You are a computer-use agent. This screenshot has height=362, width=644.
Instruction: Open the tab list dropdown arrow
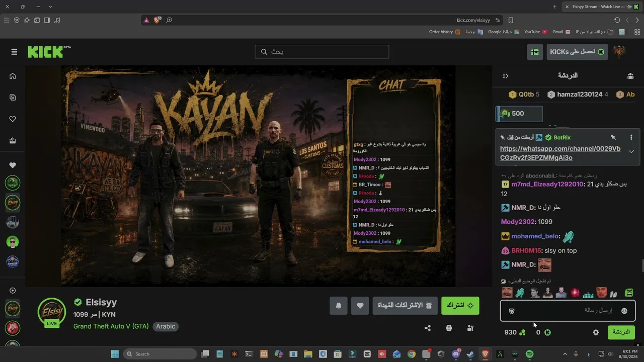click(x=51, y=7)
